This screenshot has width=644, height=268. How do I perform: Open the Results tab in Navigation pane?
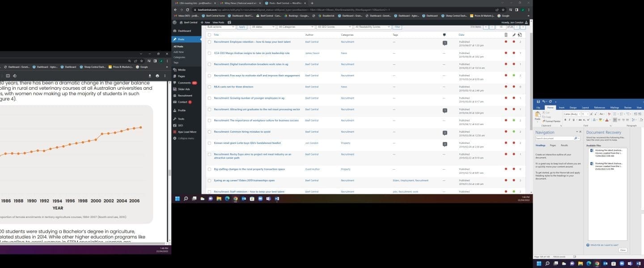point(564,145)
